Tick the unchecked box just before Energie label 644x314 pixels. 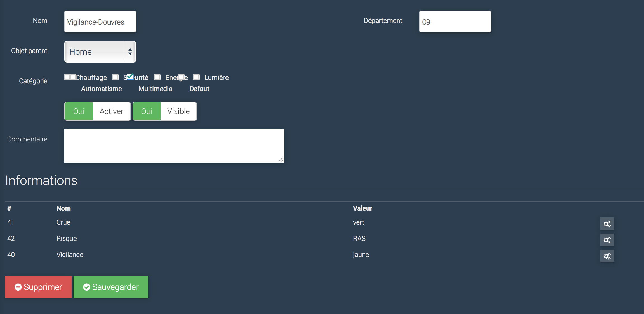[158, 77]
